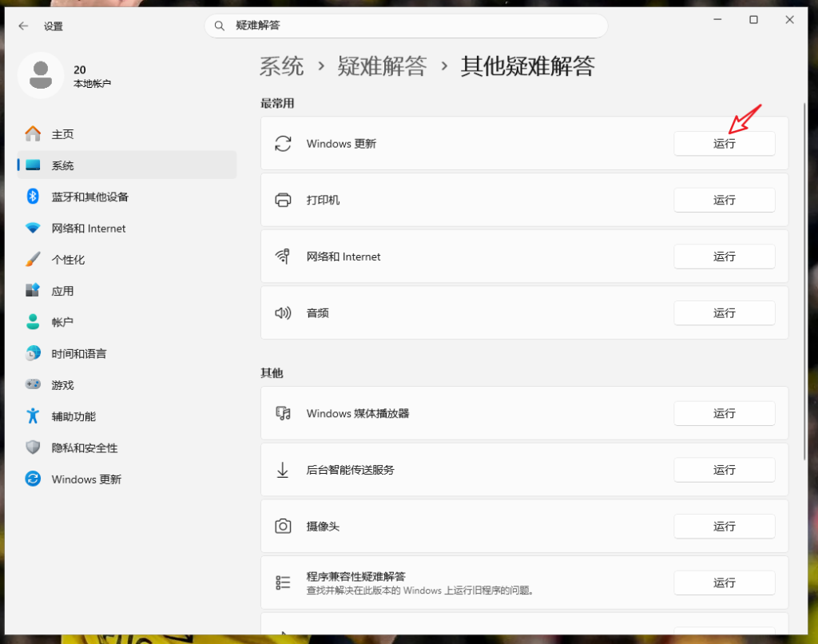This screenshot has height=644, width=818.
Task: Focus the 疑难解答 search box
Action: pos(406,26)
